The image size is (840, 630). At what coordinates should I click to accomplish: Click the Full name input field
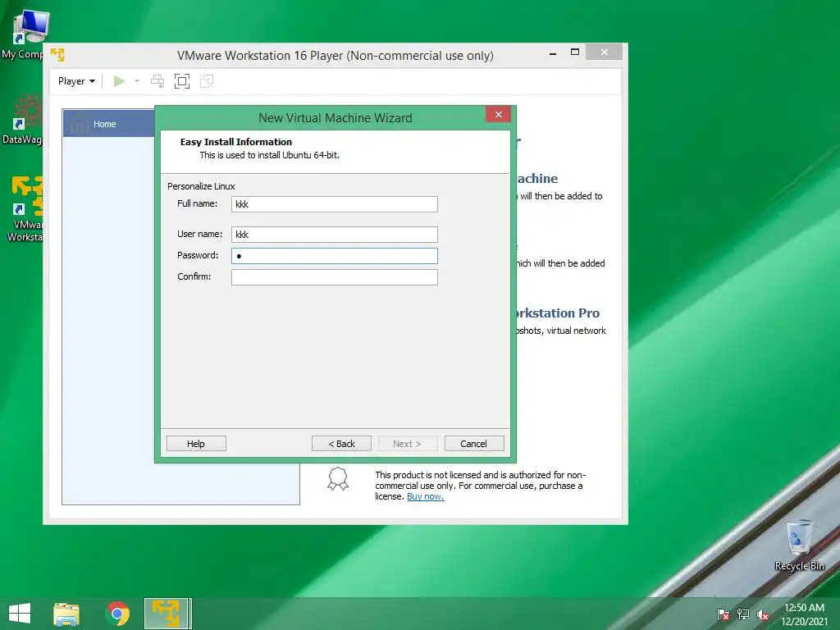click(335, 204)
